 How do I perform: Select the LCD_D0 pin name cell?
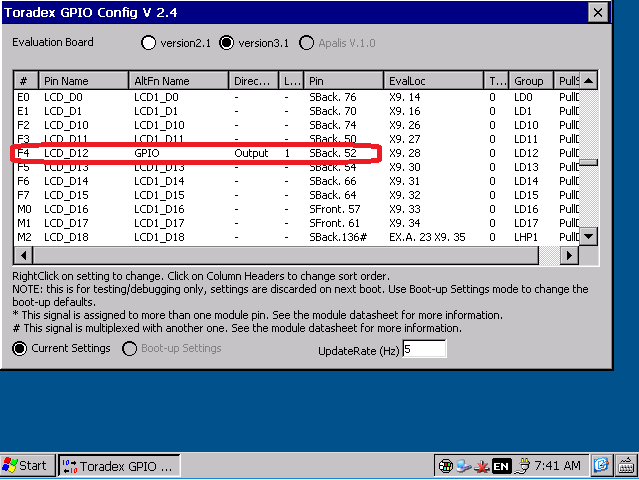[63, 97]
